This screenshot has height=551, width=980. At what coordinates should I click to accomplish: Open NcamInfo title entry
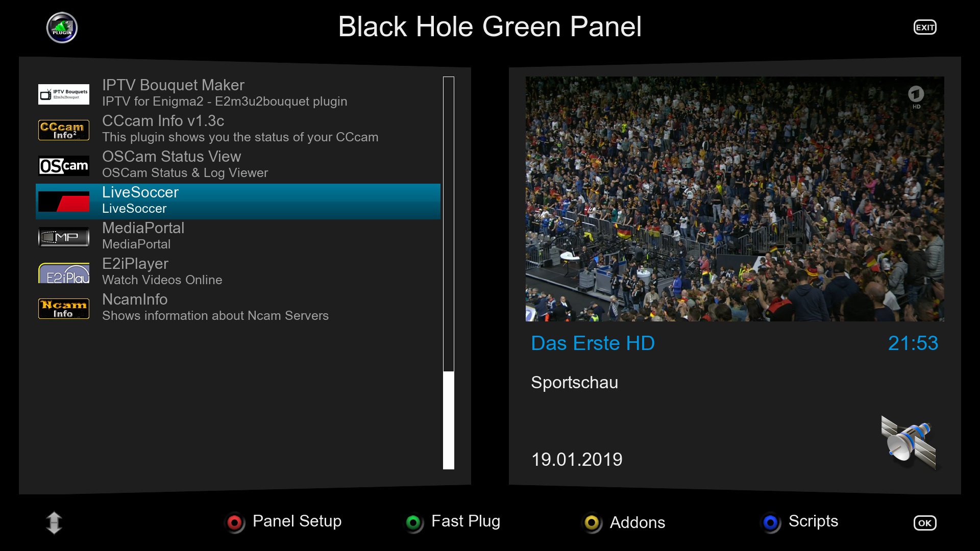coord(135,299)
